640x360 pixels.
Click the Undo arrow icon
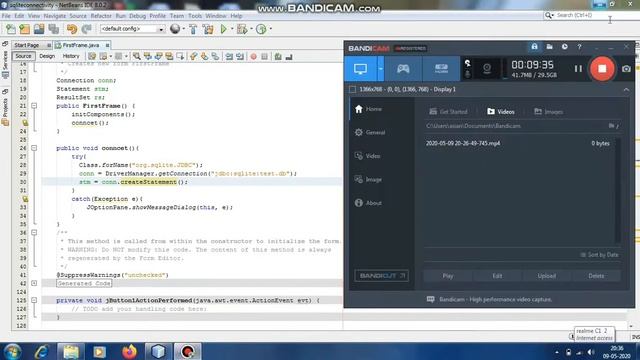coord(72,29)
